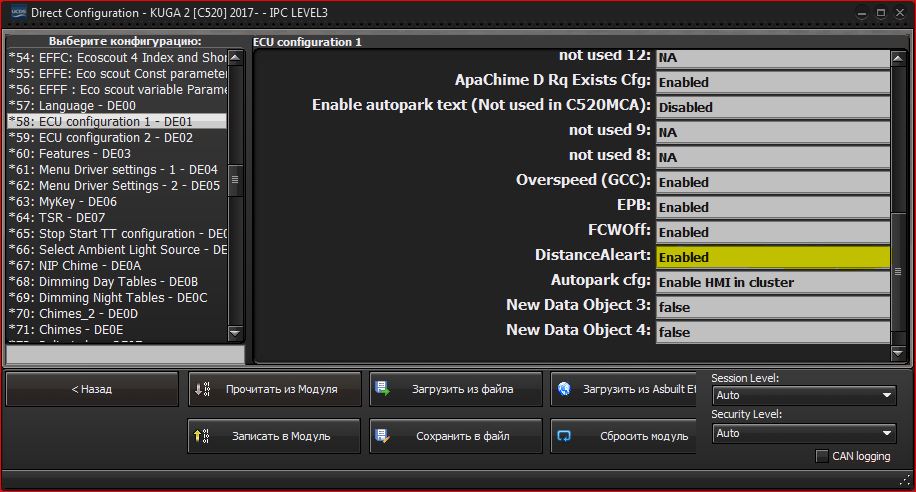Click the Asbuilt globe icon
This screenshot has width=916, height=492.
pyautogui.click(x=564, y=389)
